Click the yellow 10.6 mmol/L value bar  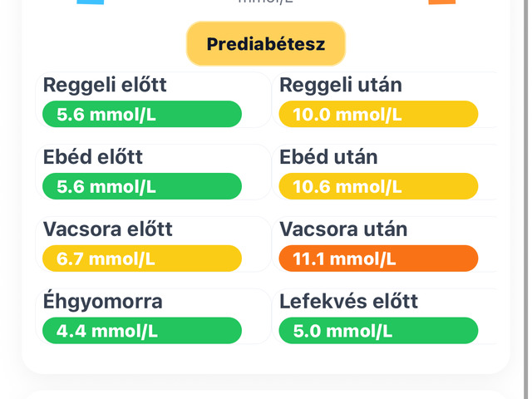click(378, 187)
